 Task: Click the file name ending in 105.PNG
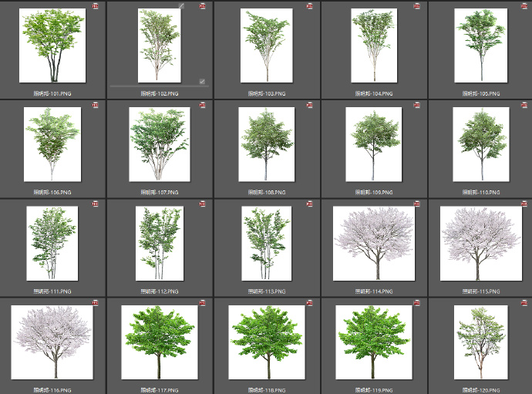tap(481, 93)
